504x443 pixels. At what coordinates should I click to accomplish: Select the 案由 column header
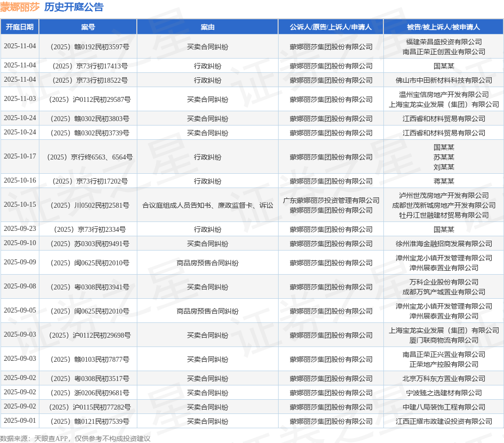pos(207,27)
